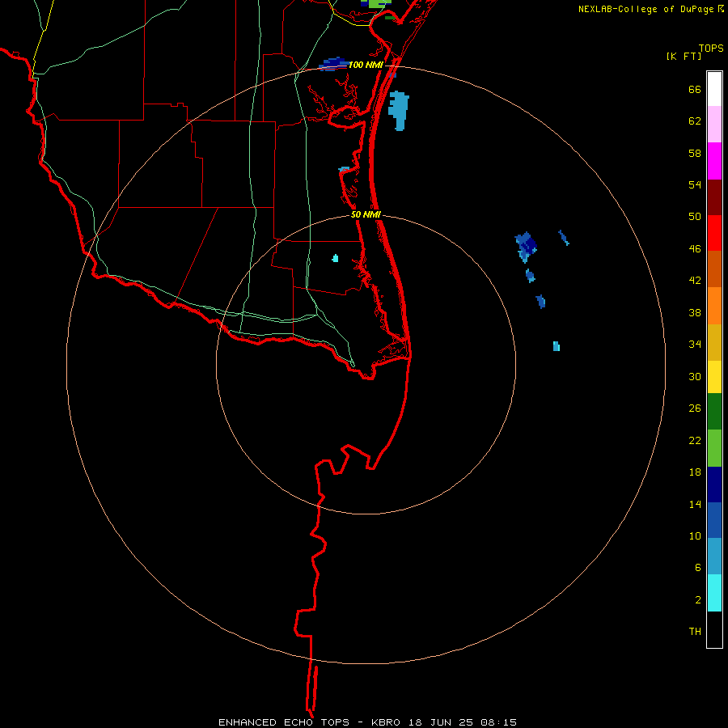The width and height of the screenshot is (728, 728).
Task: Select the pale cyan legend swatch
Action: (714, 593)
